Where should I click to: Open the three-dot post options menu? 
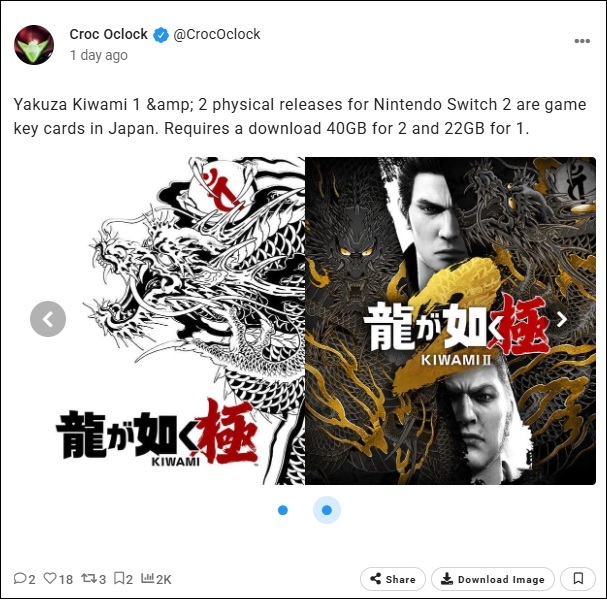click(x=582, y=41)
